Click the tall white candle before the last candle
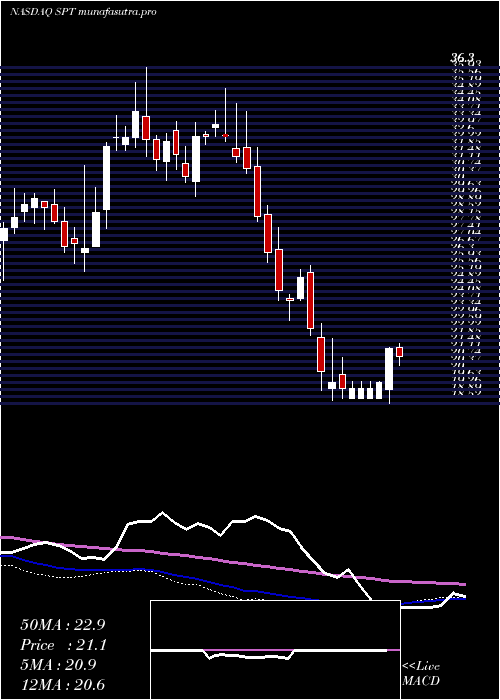The image size is (500, 700). pos(389,369)
